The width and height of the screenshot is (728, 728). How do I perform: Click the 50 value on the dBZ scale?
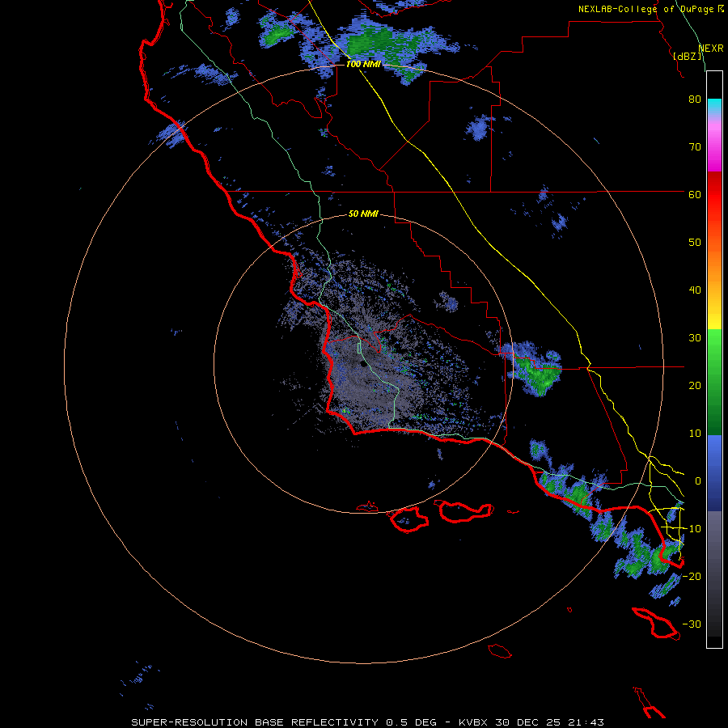click(x=695, y=243)
